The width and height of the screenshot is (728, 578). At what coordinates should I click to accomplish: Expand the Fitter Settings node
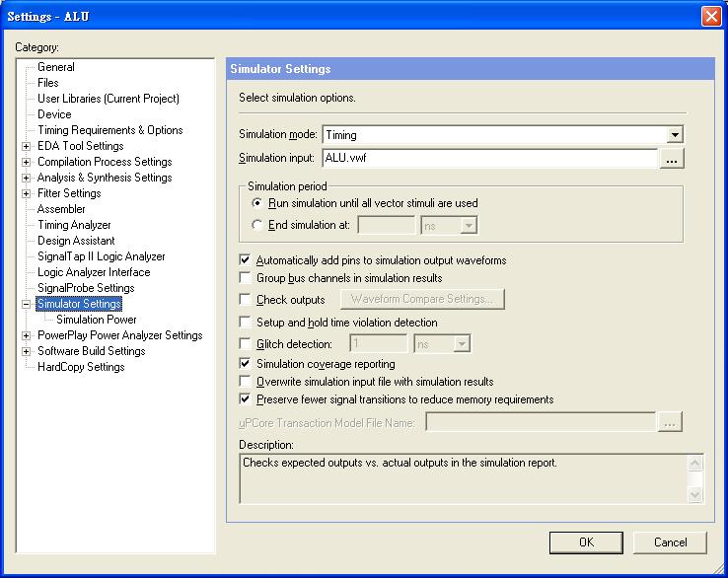[x=27, y=193]
